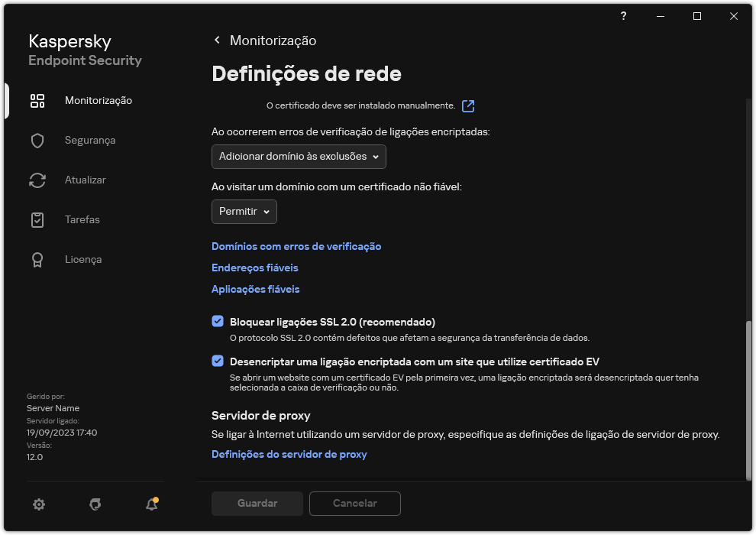The image size is (756, 535).
Task: Open Domínios com erros de verificação
Action: tap(296, 246)
